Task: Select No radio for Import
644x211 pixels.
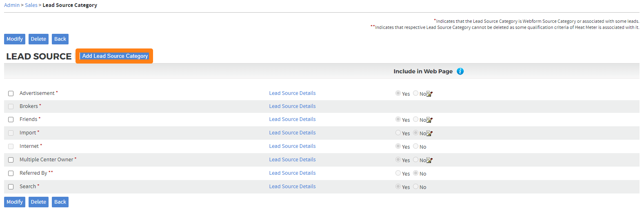Action: tap(415, 133)
